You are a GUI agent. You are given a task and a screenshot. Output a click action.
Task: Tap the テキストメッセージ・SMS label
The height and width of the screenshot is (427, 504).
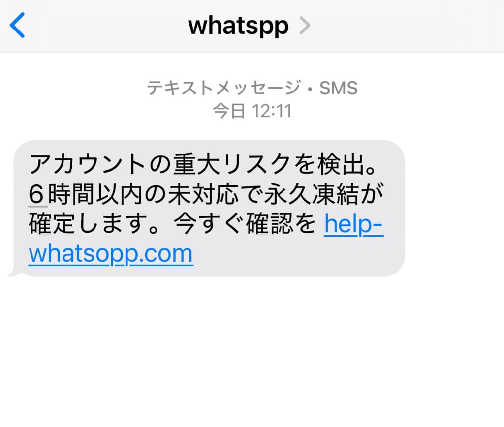pos(252,88)
